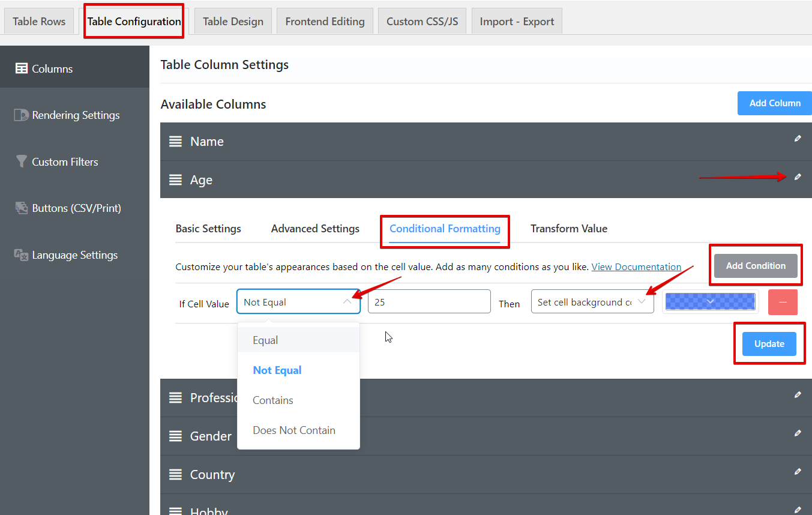This screenshot has height=515, width=812.
Task: Choose Does Not Contain from the list
Action: [299, 430]
